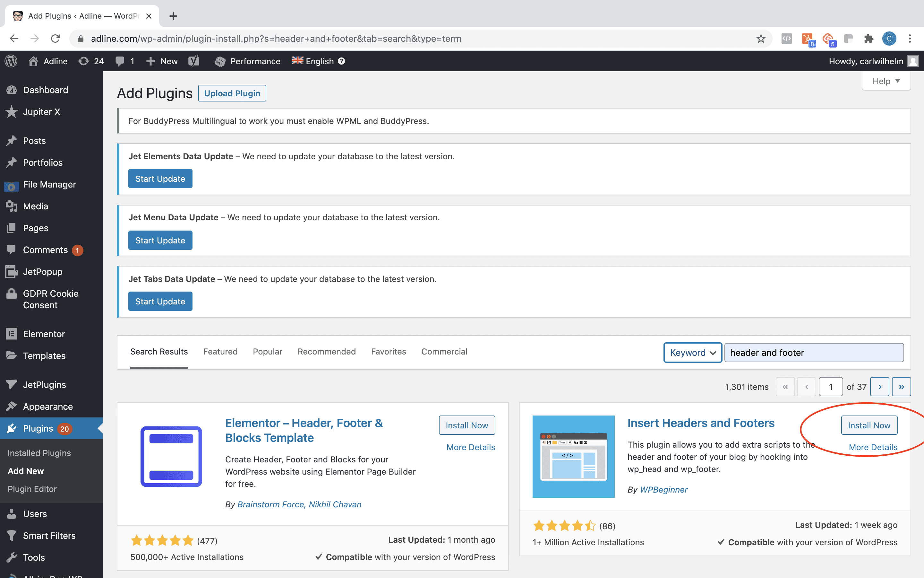Select Add New submenu item
Screen dimensions: 924x578
[26, 470]
